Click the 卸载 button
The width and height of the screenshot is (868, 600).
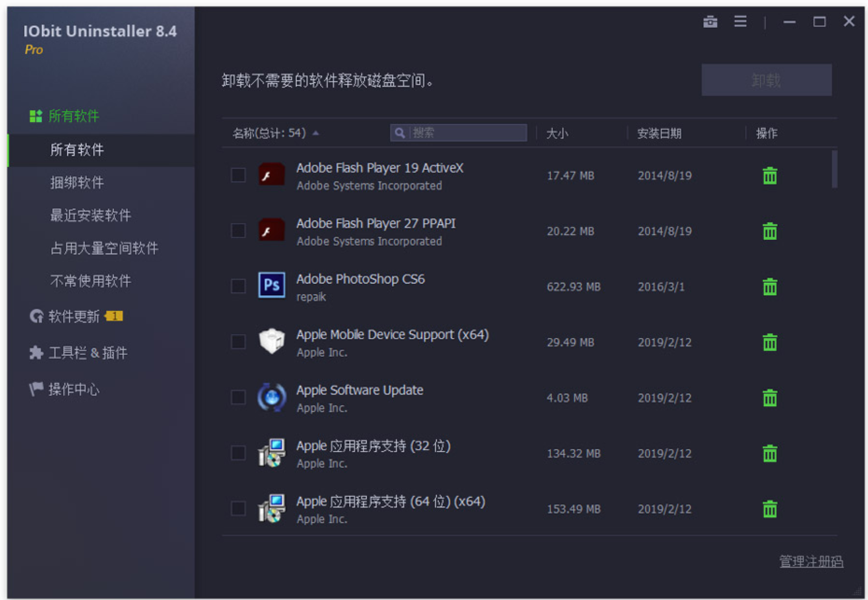pos(766,80)
